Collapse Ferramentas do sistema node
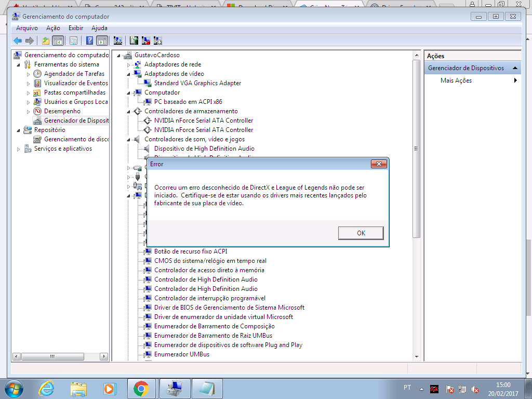This screenshot has width=532, height=399. click(18, 64)
